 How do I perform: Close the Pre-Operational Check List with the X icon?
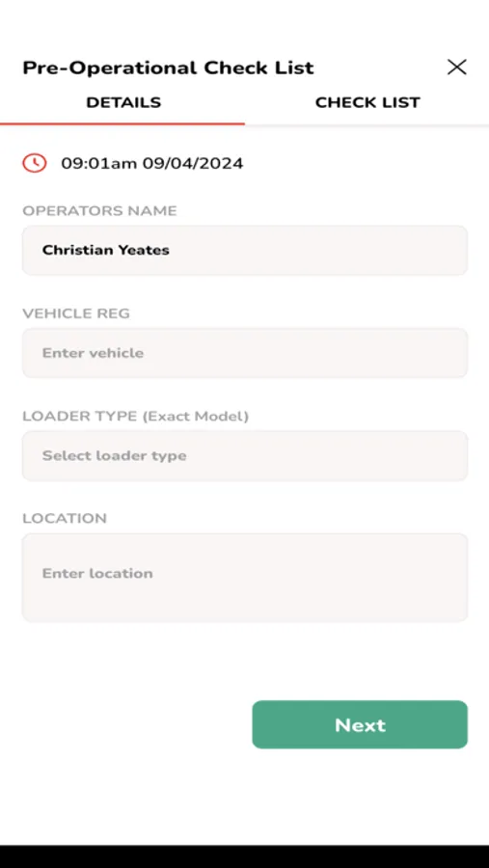[x=456, y=68]
